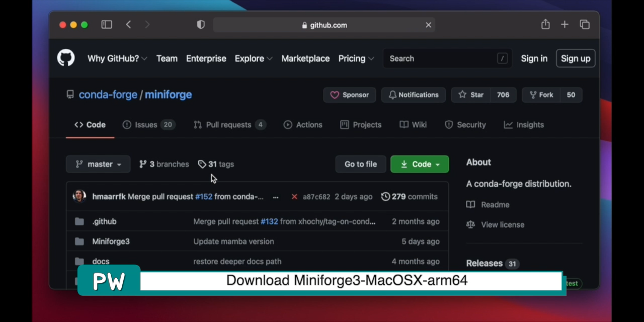The width and height of the screenshot is (644, 322).
Task: Expand the Pricing menu
Action: coord(356,58)
